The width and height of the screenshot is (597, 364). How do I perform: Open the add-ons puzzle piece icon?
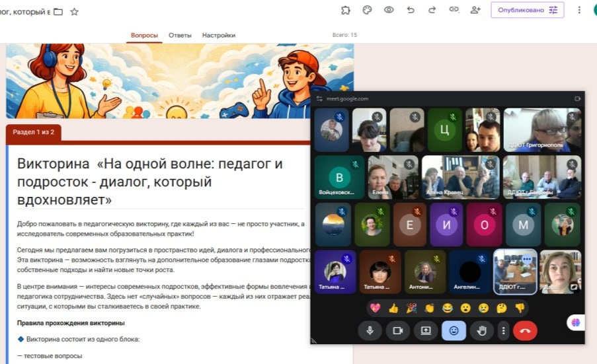tap(346, 10)
